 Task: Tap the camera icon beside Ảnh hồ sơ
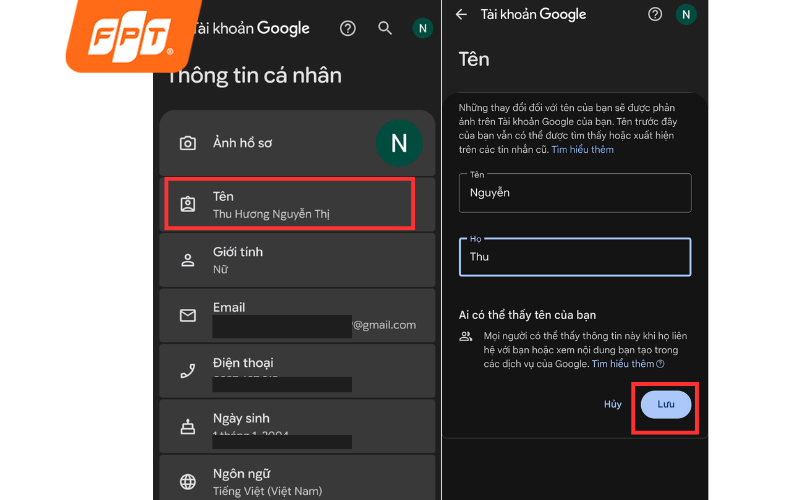188,143
